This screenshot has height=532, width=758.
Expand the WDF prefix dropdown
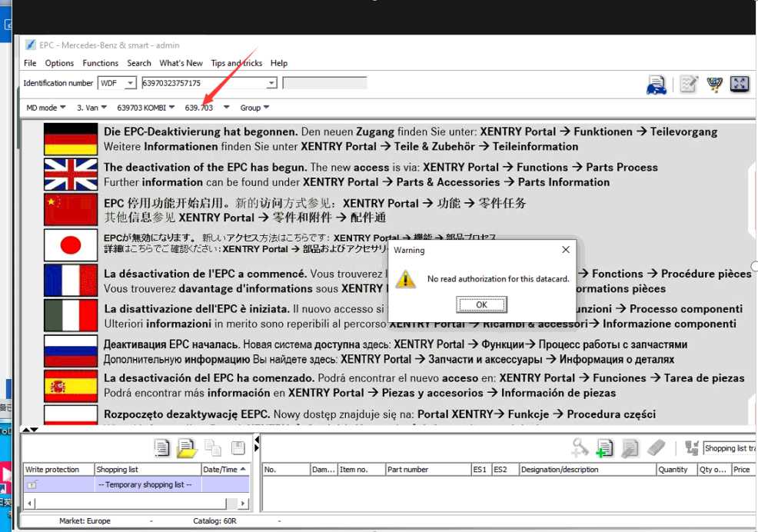tap(129, 83)
